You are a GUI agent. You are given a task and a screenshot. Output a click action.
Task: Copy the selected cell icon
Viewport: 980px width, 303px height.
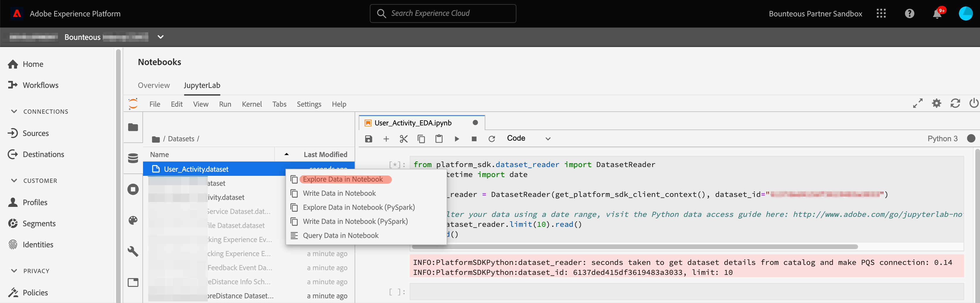(421, 139)
